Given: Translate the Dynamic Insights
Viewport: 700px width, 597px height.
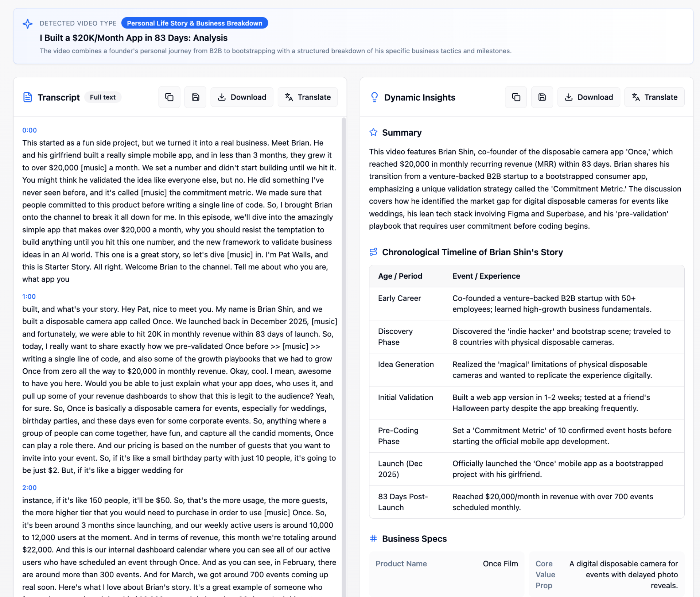Looking at the screenshot, I should 654,97.
